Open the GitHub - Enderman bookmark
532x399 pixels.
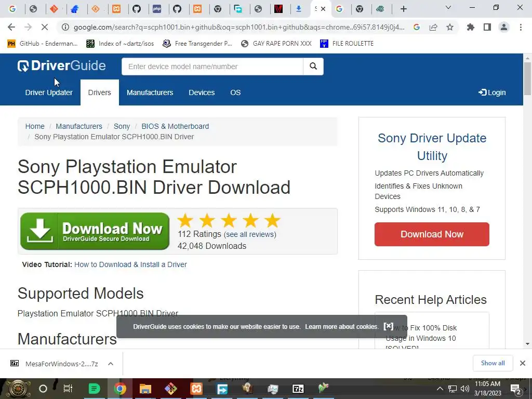pyautogui.click(x=42, y=44)
